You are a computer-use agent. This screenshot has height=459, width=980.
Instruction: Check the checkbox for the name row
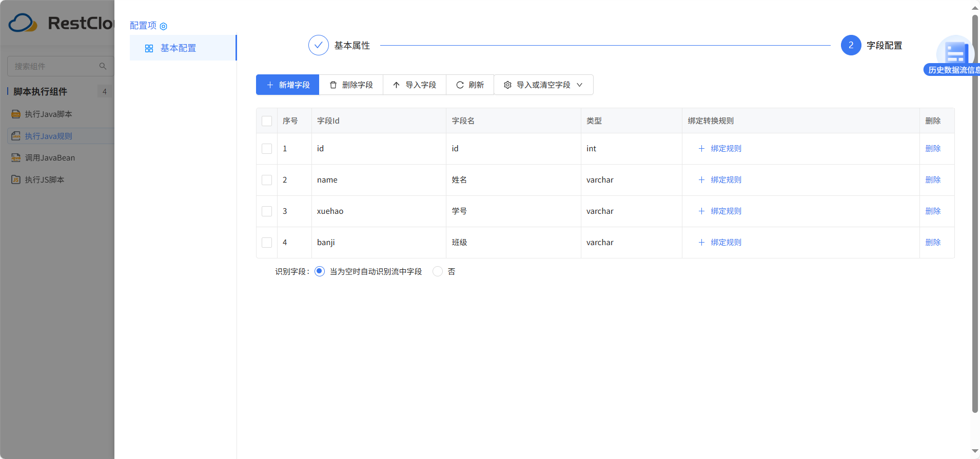coord(267,180)
